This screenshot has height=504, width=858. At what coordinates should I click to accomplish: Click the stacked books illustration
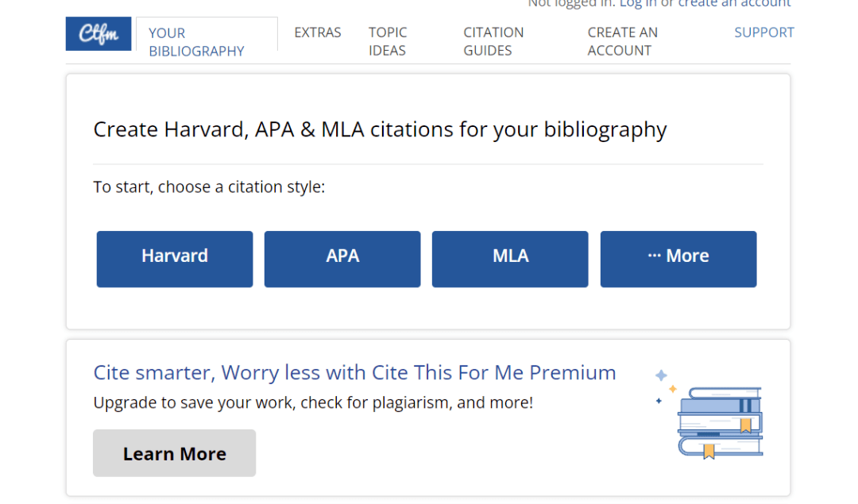(x=720, y=422)
